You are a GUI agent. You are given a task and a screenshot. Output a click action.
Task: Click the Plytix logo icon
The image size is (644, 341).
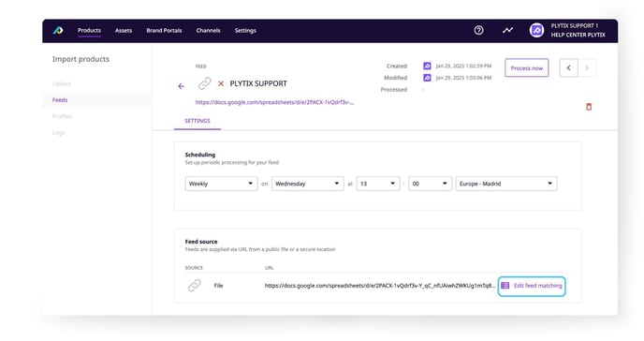(58, 30)
